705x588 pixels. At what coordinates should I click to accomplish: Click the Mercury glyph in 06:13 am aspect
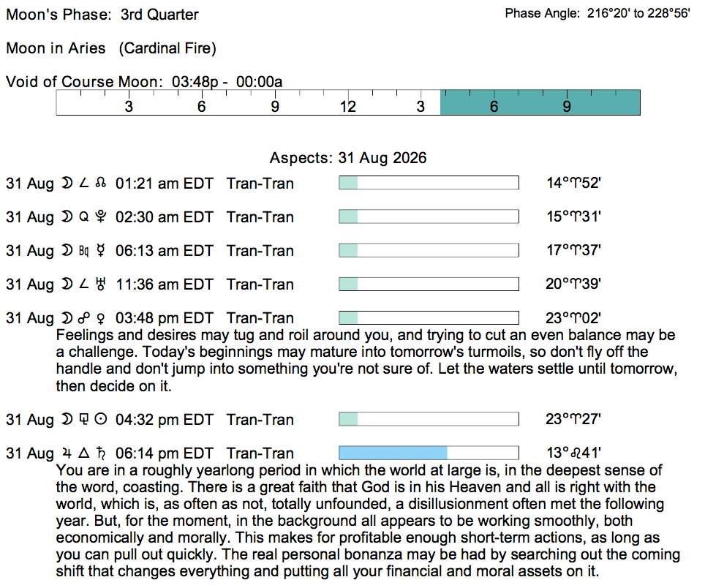click(101, 250)
